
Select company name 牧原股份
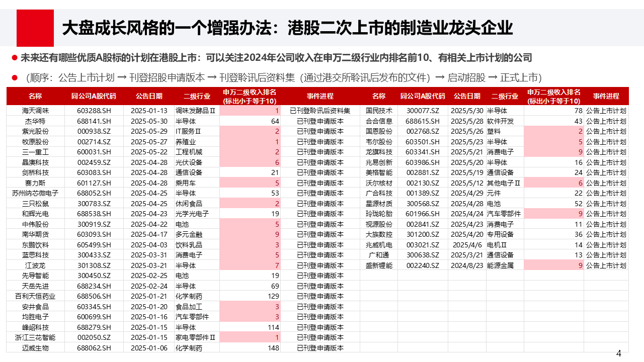pos(36,142)
